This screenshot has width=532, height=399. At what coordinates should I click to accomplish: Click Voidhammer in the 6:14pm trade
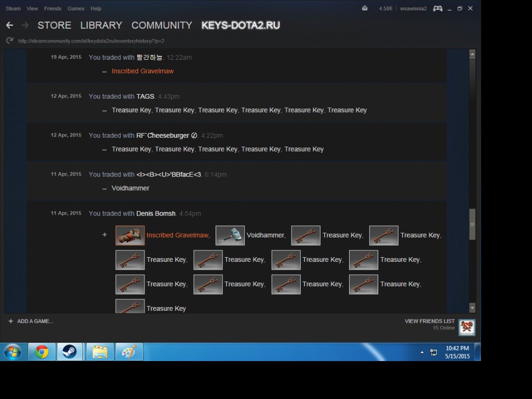point(130,188)
